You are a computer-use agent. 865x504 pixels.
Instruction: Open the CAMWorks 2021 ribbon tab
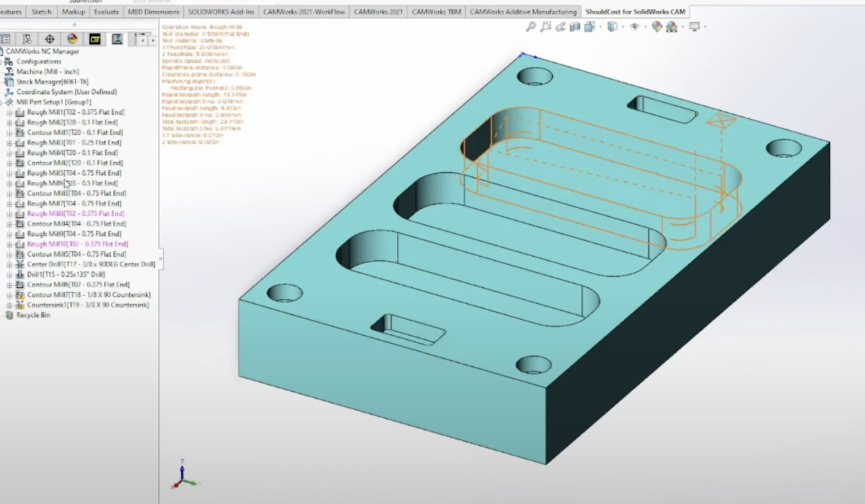(x=377, y=11)
